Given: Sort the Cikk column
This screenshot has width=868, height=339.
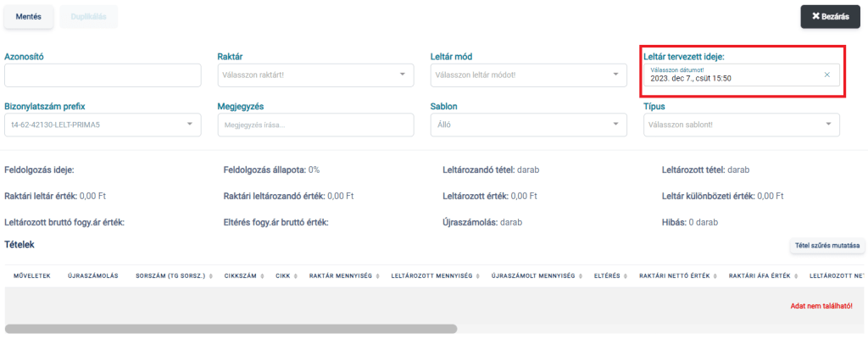Looking at the screenshot, I should coord(287,275).
